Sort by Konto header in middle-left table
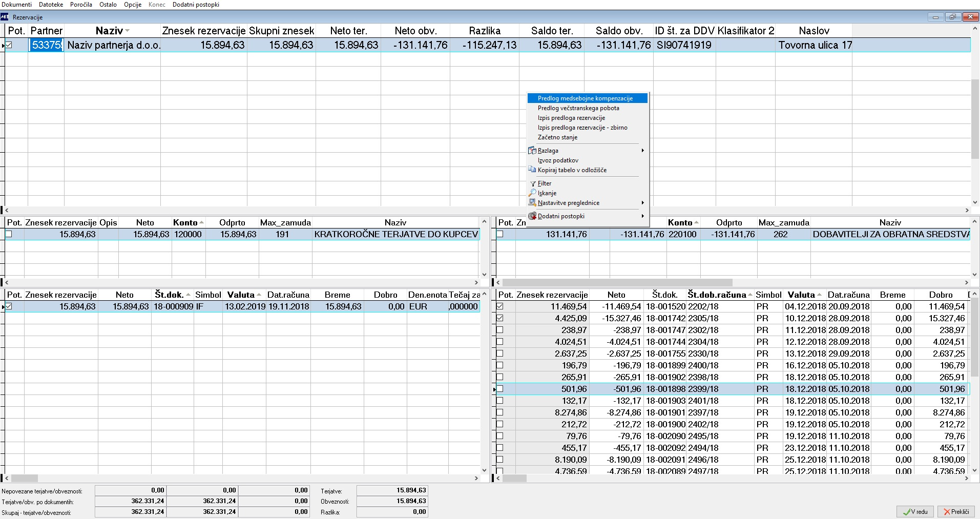The height and width of the screenshot is (519, 980). (189, 222)
